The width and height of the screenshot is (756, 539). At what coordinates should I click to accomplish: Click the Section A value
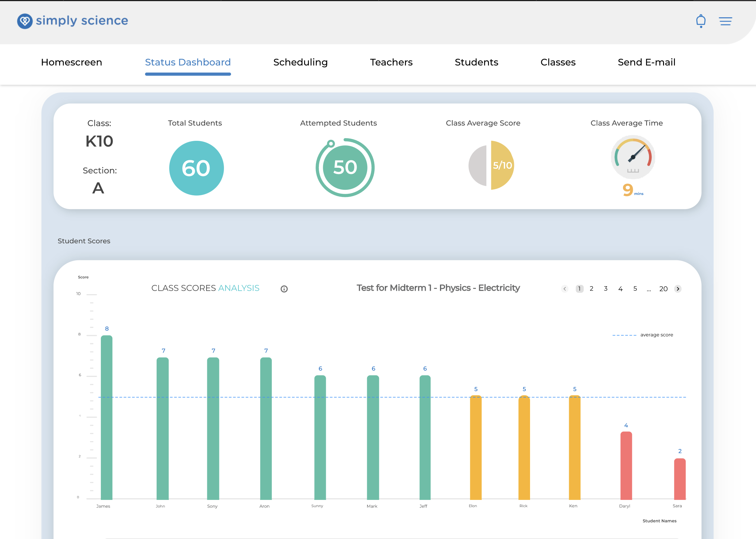(98, 188)
